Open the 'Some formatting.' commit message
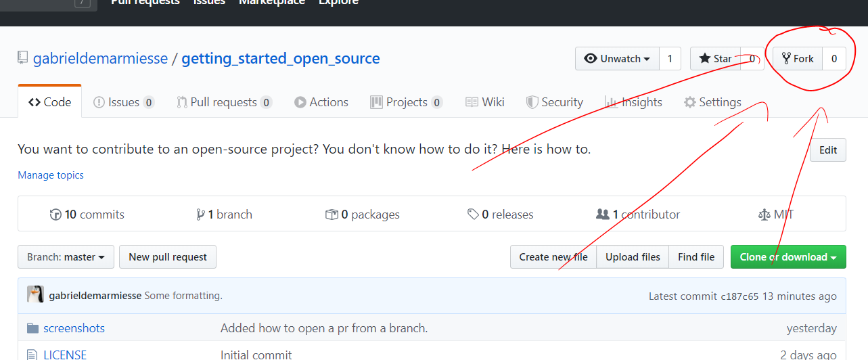The height and width of the screenshot is (360, 868). pyautogui.click(x=183, y=296)
